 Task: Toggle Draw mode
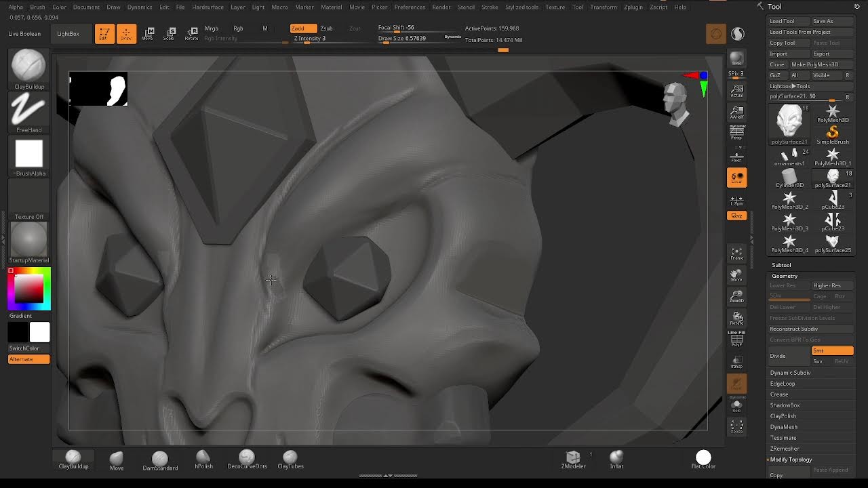[126, 33]
